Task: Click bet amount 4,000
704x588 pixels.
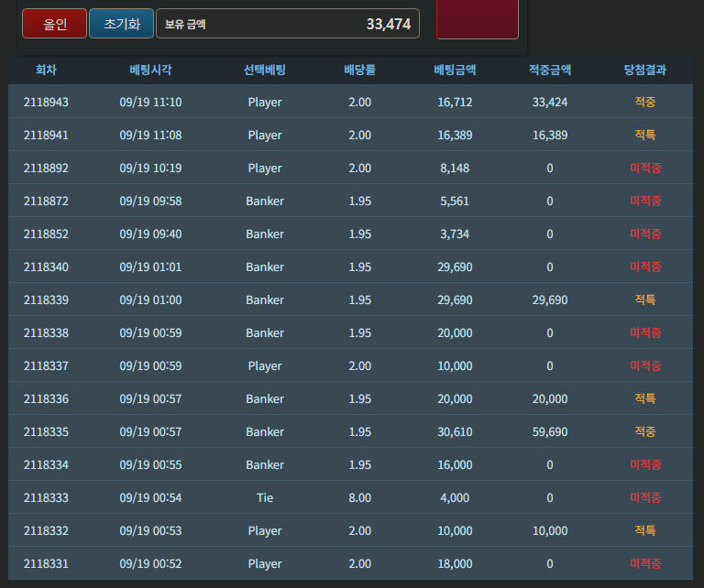Action: coord(455,497)
